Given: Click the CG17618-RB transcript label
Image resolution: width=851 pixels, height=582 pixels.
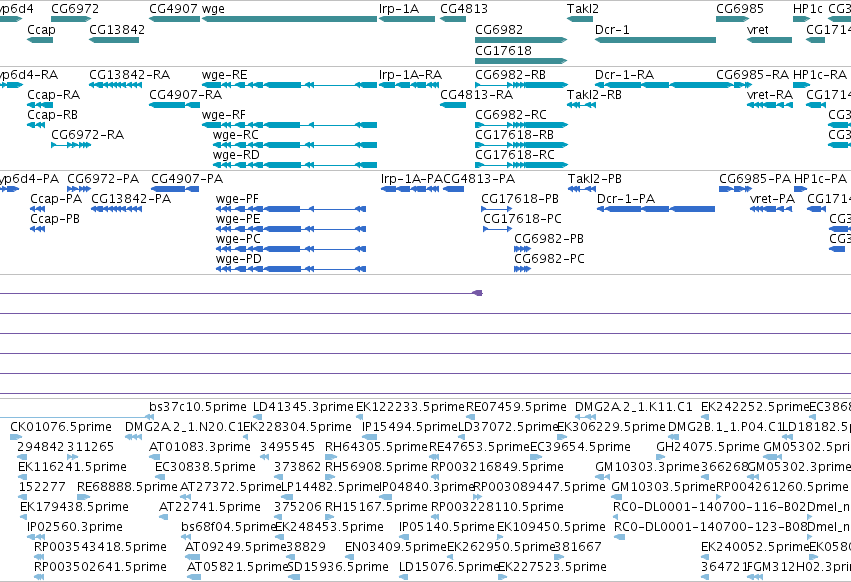Looking at the screenshot, I should [x=515, y=135].
